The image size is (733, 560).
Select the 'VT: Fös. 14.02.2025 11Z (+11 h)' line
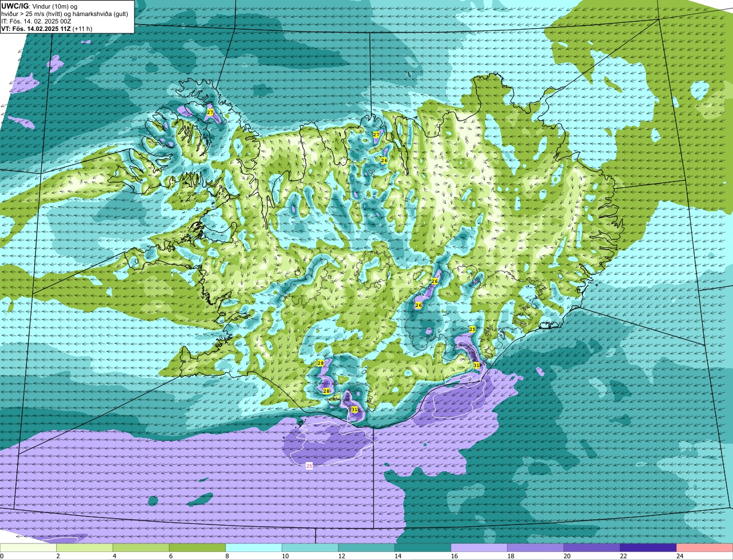pyautogui.click(x=47, y=29)
